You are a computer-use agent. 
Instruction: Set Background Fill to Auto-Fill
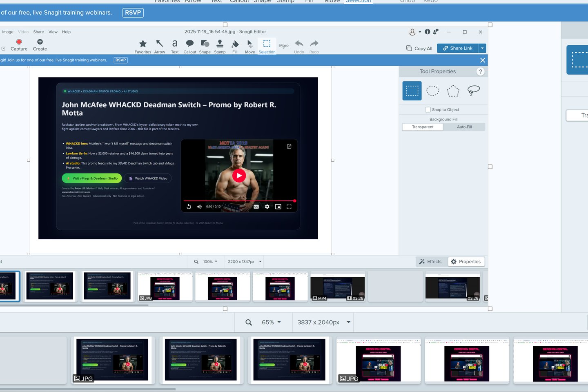(x=464, y=127)
